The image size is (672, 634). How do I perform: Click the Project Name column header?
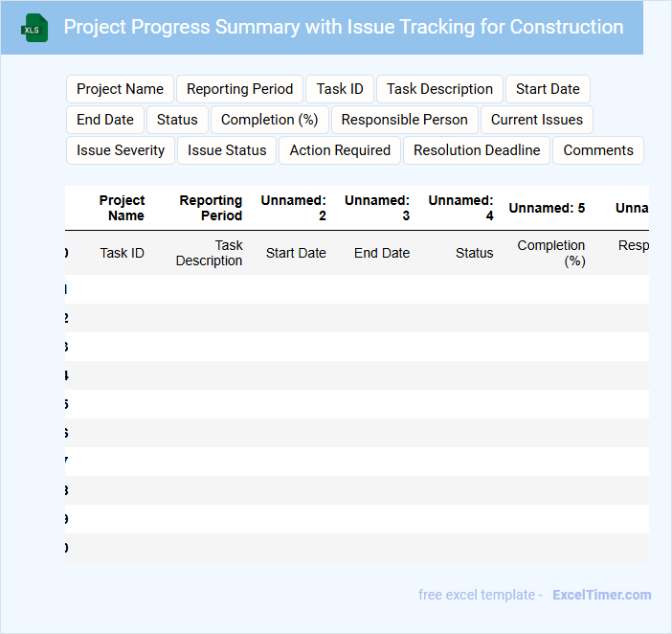tap(123, 208)
